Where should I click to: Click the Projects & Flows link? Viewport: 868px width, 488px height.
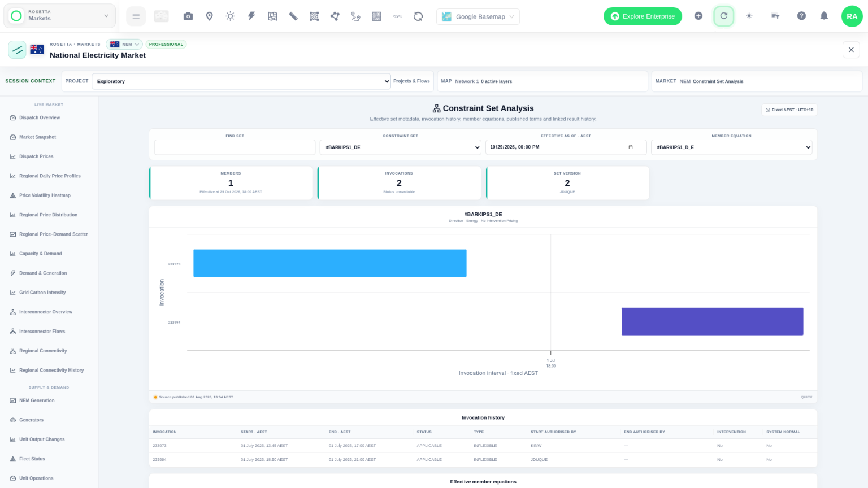coord(411,81)
